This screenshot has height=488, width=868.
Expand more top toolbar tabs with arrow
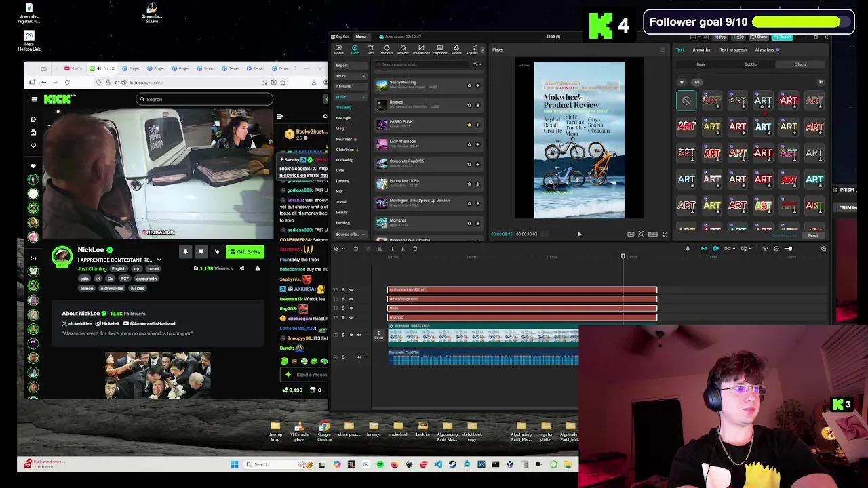482,50
